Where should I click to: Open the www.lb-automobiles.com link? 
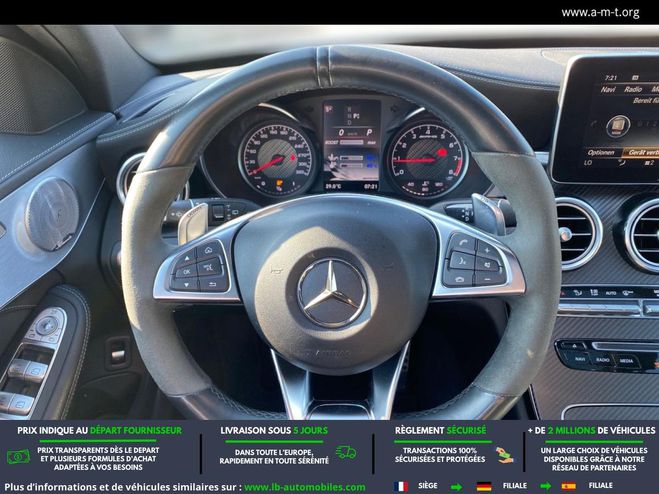305,487
